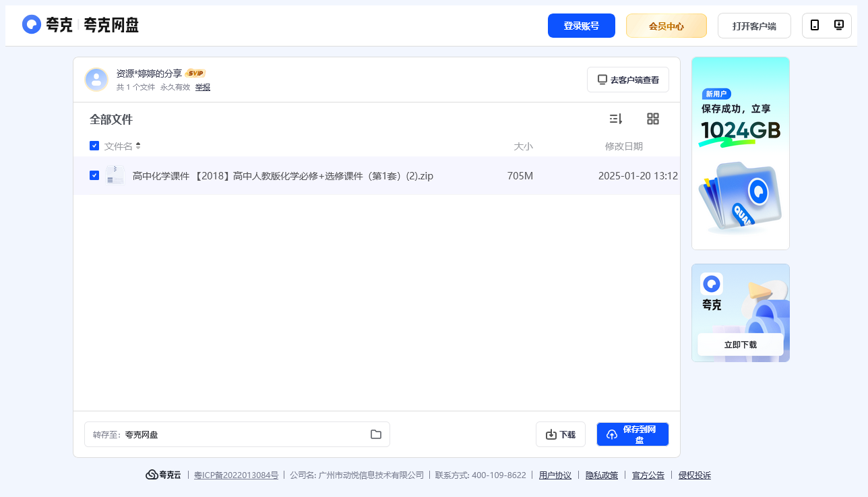Click the 下载 button
Viewport: 868px width, 497px height.
[561, 434]
